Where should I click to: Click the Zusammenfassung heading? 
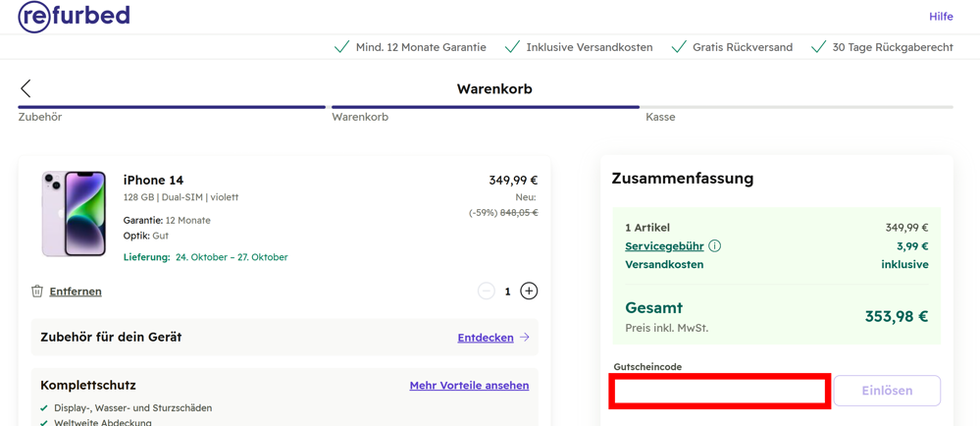tap(683, 179)
